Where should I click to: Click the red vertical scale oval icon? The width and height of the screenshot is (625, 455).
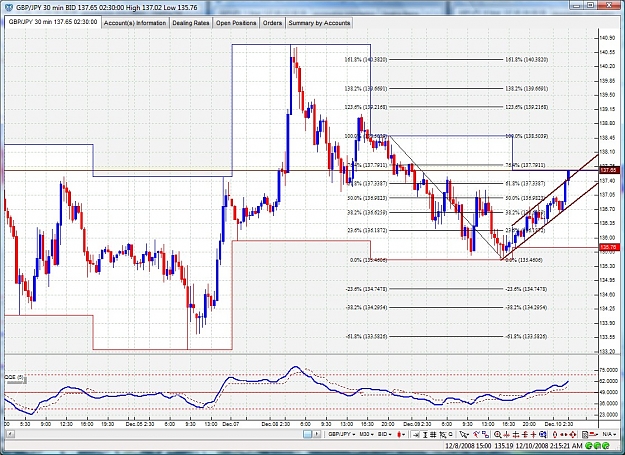[x=555, y=435]
